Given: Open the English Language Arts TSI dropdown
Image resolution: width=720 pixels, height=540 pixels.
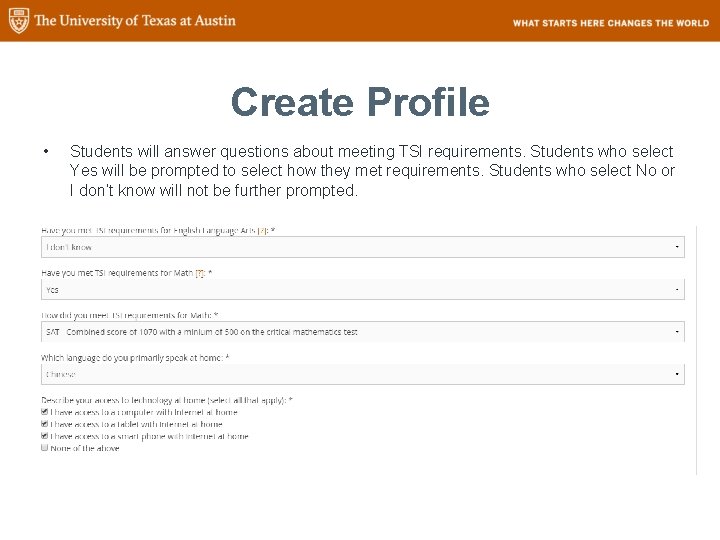Looking at the screenshot, I should [x=363, y=247].
